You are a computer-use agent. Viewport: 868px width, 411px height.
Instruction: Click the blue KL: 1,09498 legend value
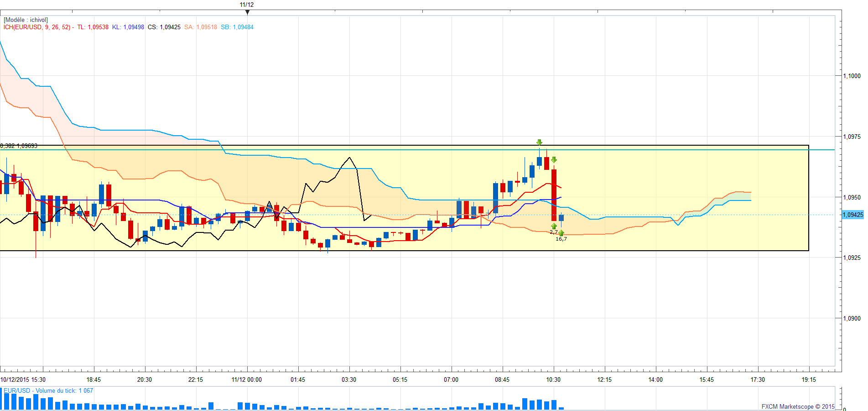coord(128,27)
